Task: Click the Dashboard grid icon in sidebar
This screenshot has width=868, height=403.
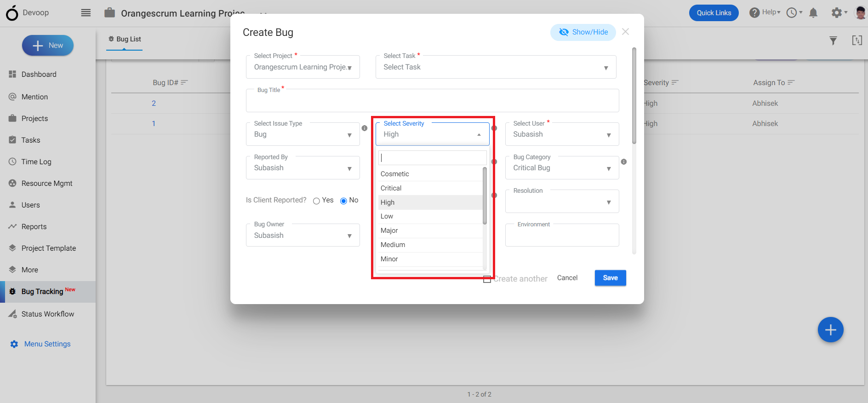Action: 12,74
